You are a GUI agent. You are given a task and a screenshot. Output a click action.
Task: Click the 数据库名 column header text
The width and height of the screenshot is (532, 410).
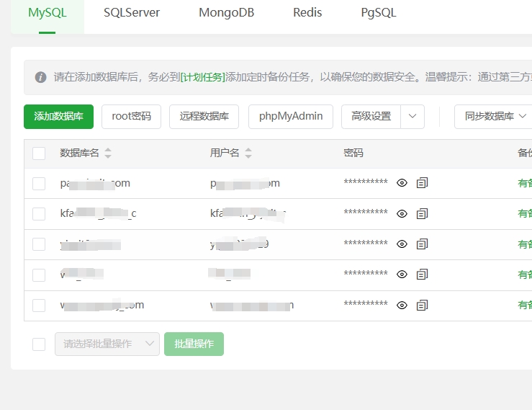tap(79, 153)
